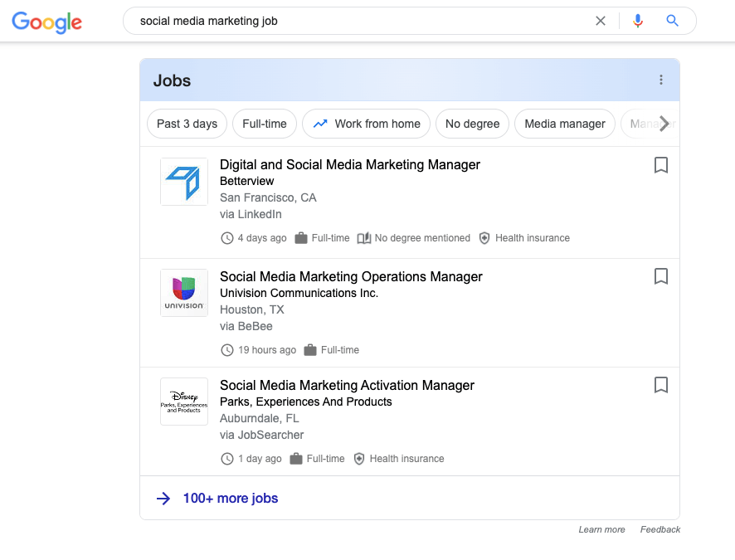The height and width of the screenshot is (560, 735).
Task: Click the magnifying glass search icon
Action: tap(672, 20)
